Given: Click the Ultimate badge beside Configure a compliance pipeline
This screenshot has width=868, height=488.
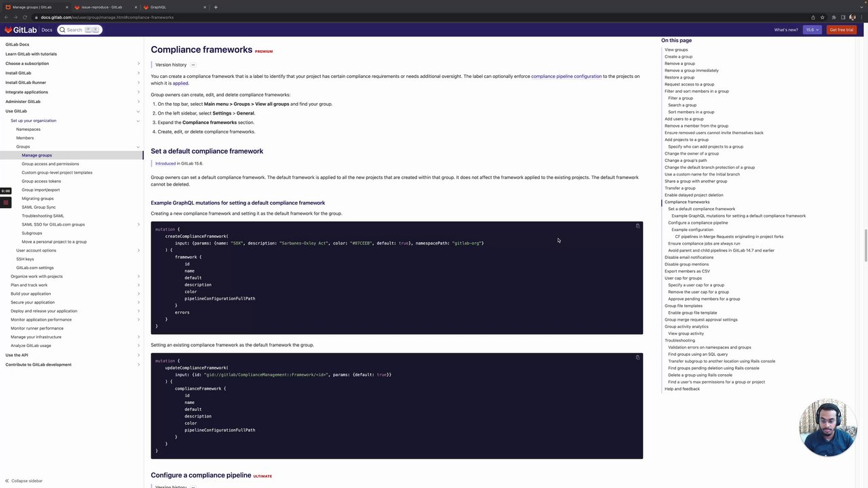Looking at the screenshot, I should tap(262, 476).
